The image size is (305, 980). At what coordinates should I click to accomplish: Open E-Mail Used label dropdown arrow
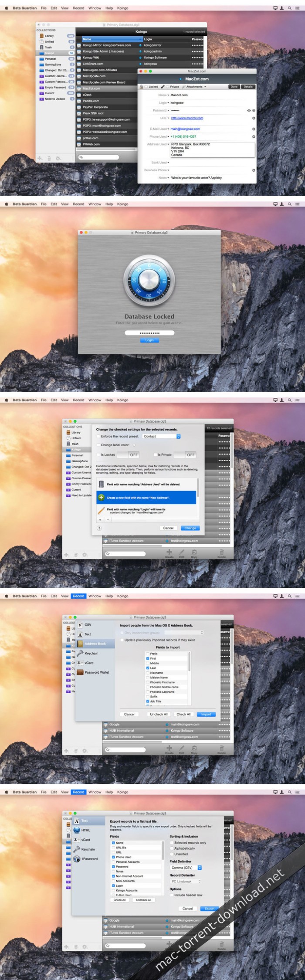pos(168,129)
